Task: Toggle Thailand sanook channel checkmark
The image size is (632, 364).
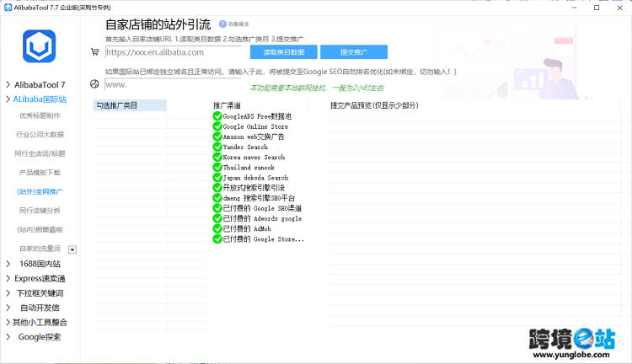Action: [x=217, y=168]
